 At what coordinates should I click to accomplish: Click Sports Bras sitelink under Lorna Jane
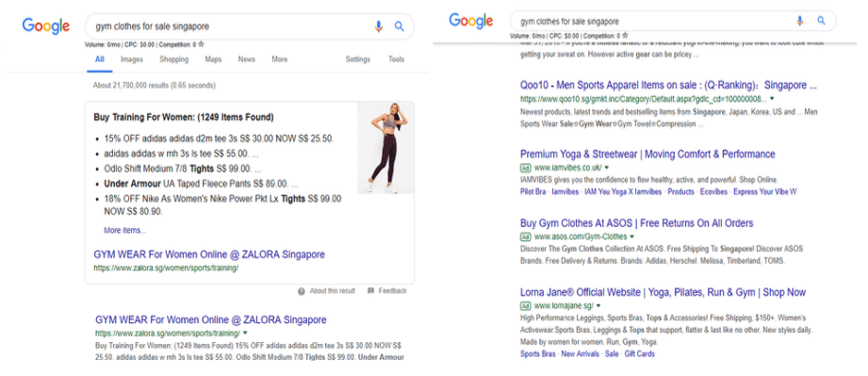point(537,353)
